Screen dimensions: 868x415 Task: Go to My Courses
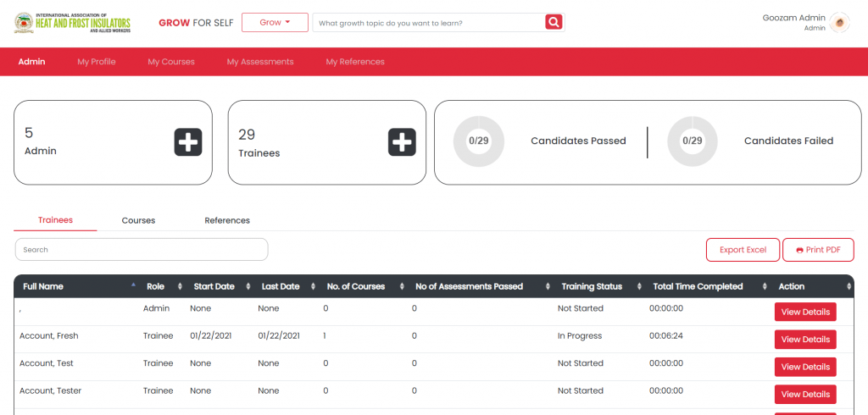click(171, 62)
